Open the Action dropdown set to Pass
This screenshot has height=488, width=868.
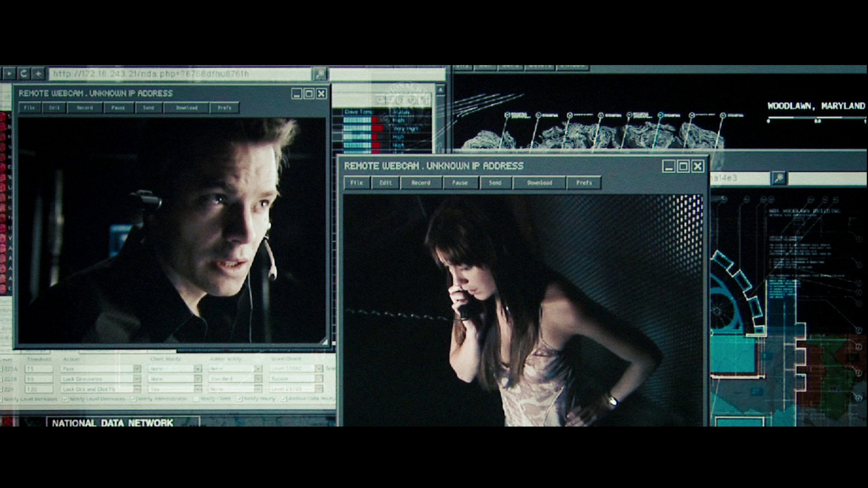[x=101, y=369]
